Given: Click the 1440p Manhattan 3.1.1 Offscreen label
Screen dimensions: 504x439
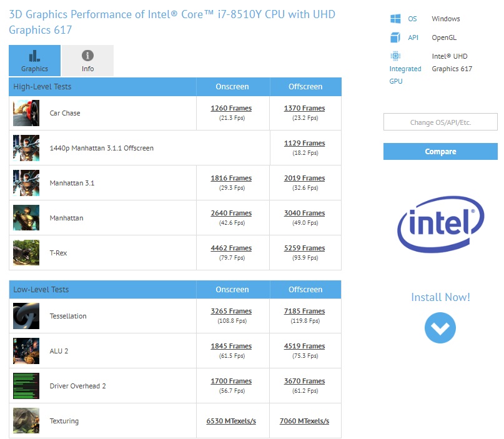Looking at the screenshot, I should (102, 148).
